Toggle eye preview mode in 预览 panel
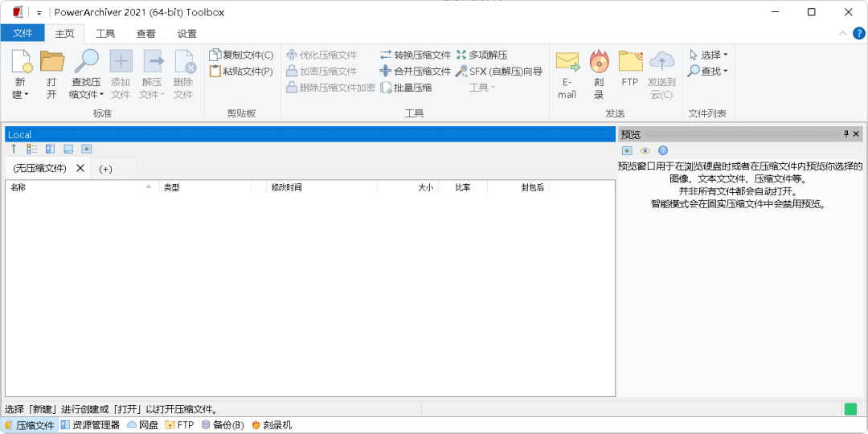The width and height of the screenshot is (868, 434). 645,150
